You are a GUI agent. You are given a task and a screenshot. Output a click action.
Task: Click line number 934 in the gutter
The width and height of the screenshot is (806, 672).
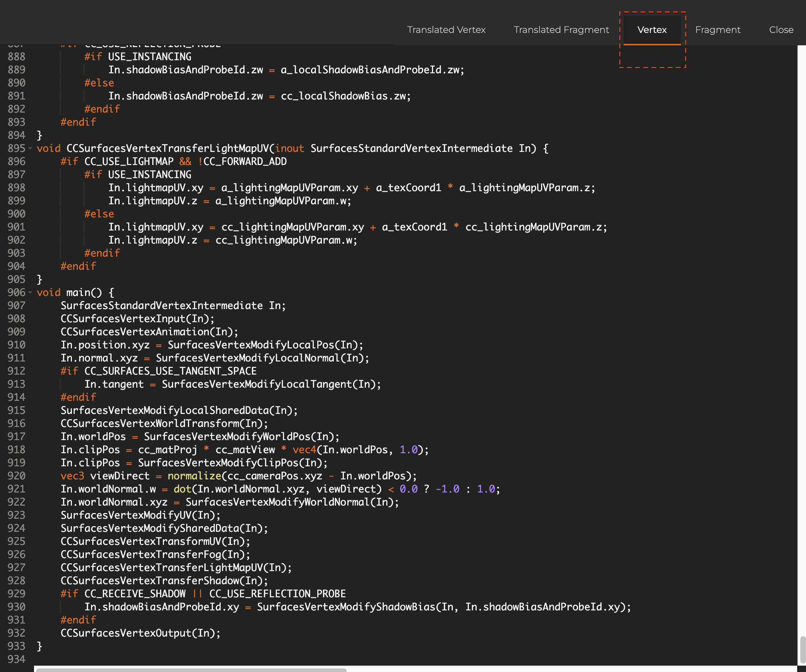pos(17,659)
